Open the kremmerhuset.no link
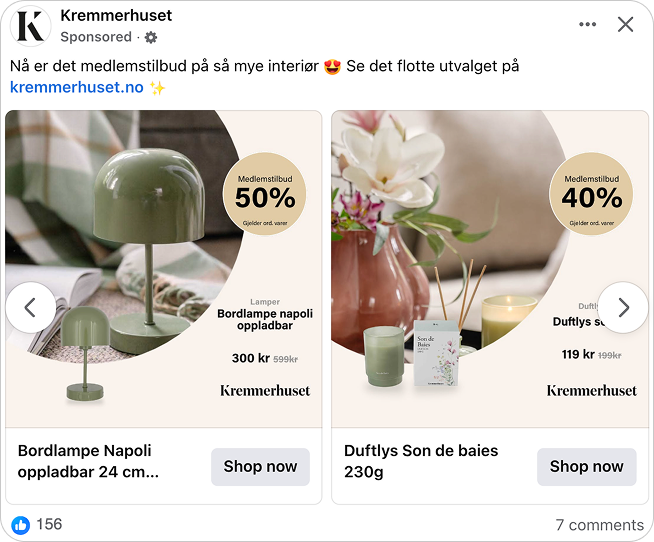The height and width of the screenshot is (542, 654). (77, 87)
